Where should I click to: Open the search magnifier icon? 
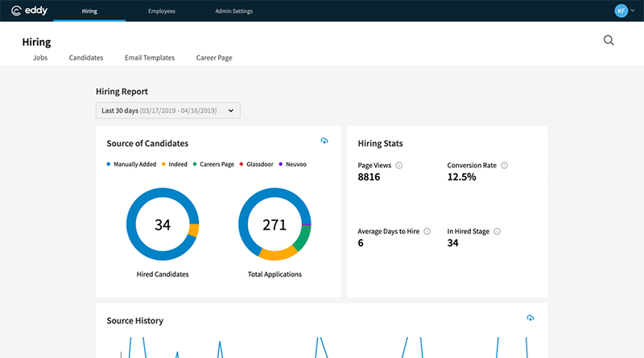point(609,41)
